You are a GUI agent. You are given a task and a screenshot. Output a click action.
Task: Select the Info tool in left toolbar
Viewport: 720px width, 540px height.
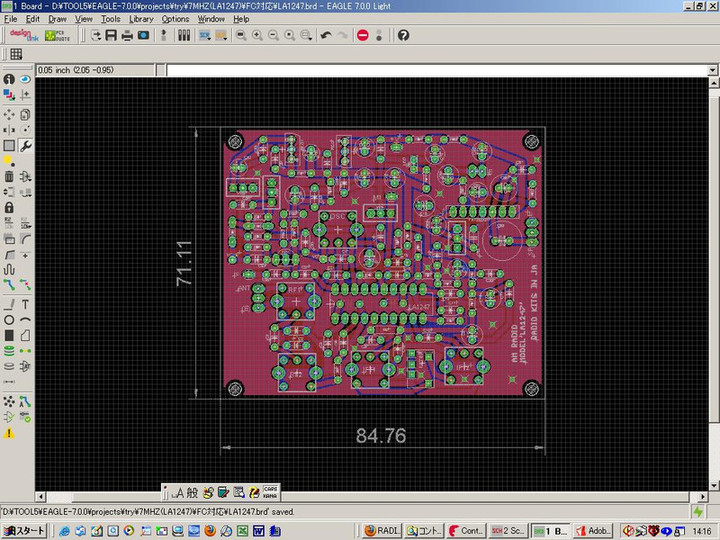click(9, 79)
